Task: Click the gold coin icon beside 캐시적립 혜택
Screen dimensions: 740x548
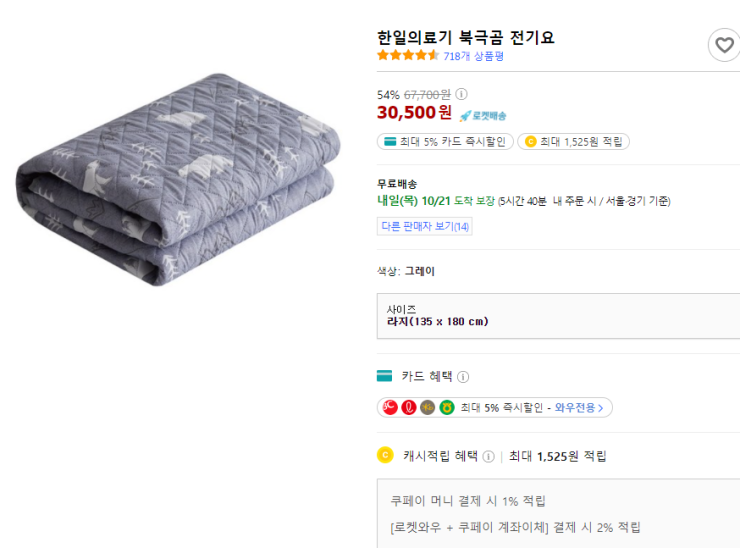Action: click(x=385, y=455)
